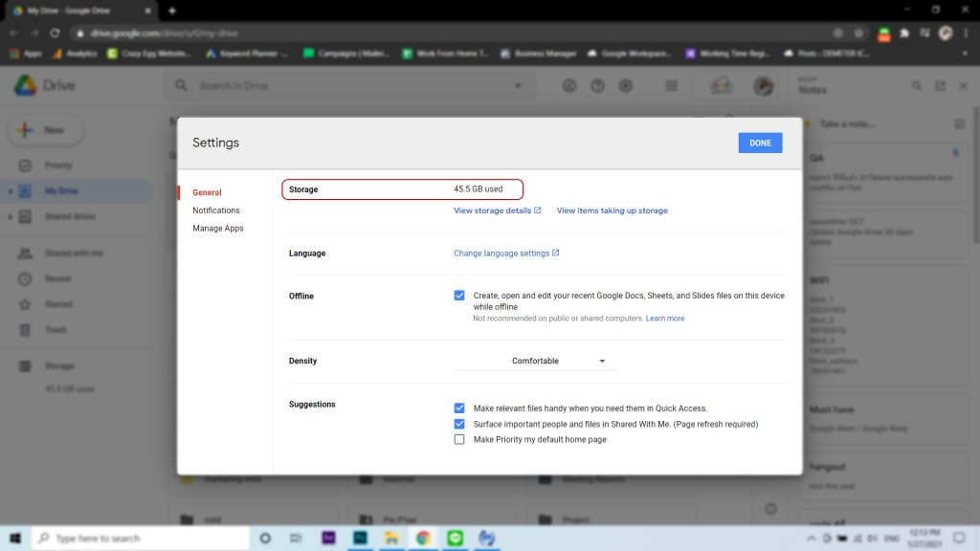Open Trash in Drive sidebar
Image resolution: width=980 pixels, height=551 pixels.
tap(55, 330)
